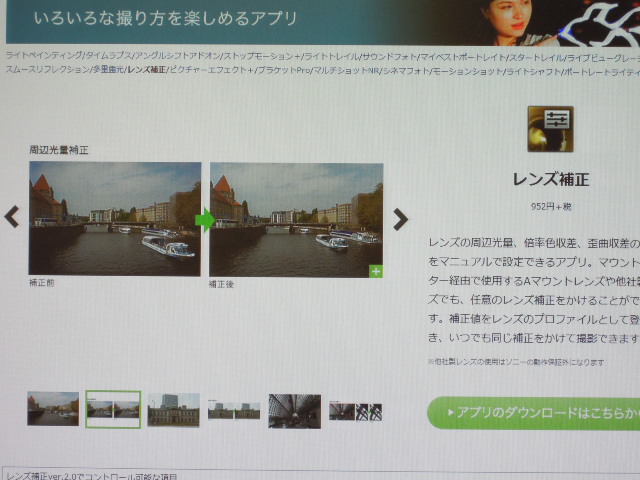Open the マイベストポートレイト link
Image resolution: width=640 pixels, height=480 pixels.
(463, 57)
